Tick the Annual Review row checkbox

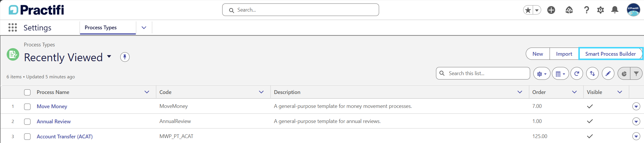27,122
